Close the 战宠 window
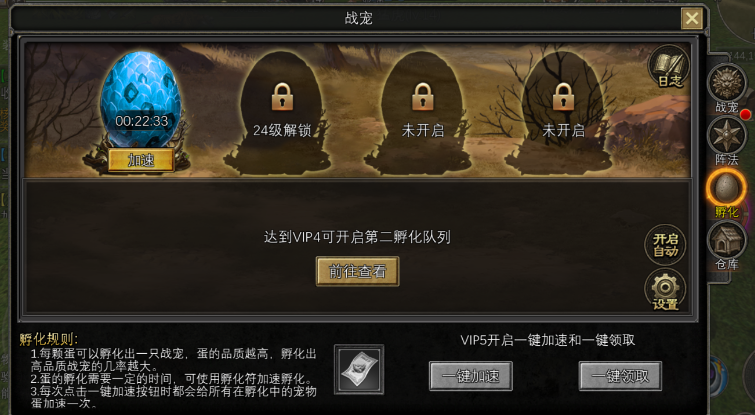 tap(692, 19)
